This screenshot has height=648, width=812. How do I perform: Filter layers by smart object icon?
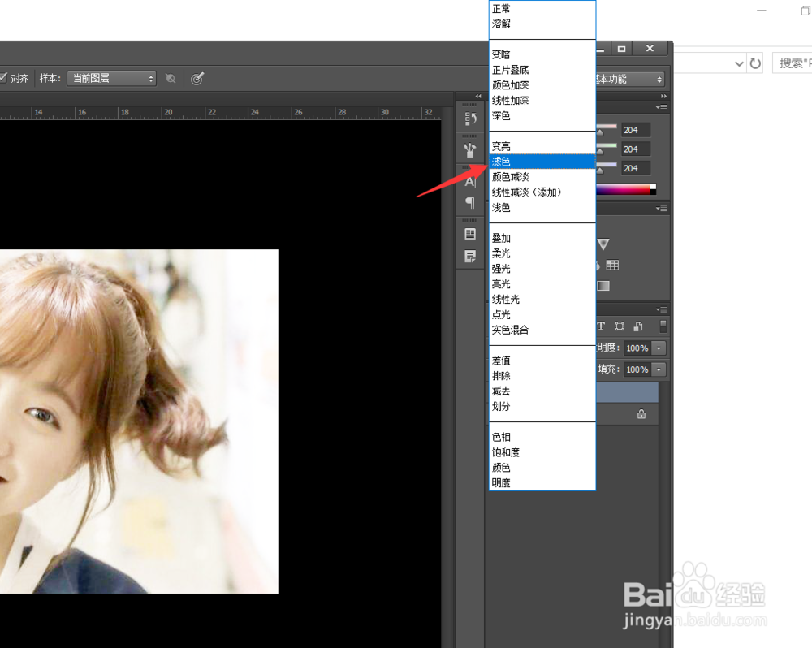(x=638, y=326)
